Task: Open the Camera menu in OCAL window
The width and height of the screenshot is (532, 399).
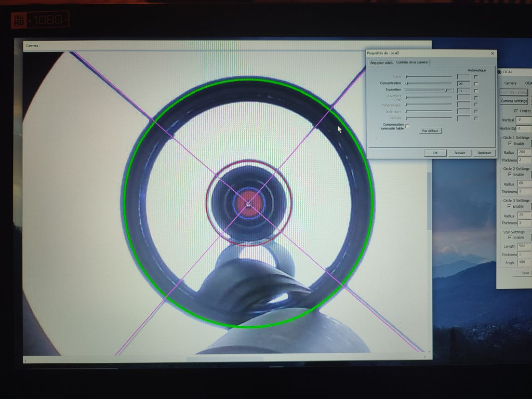Action: coord(510,83)
